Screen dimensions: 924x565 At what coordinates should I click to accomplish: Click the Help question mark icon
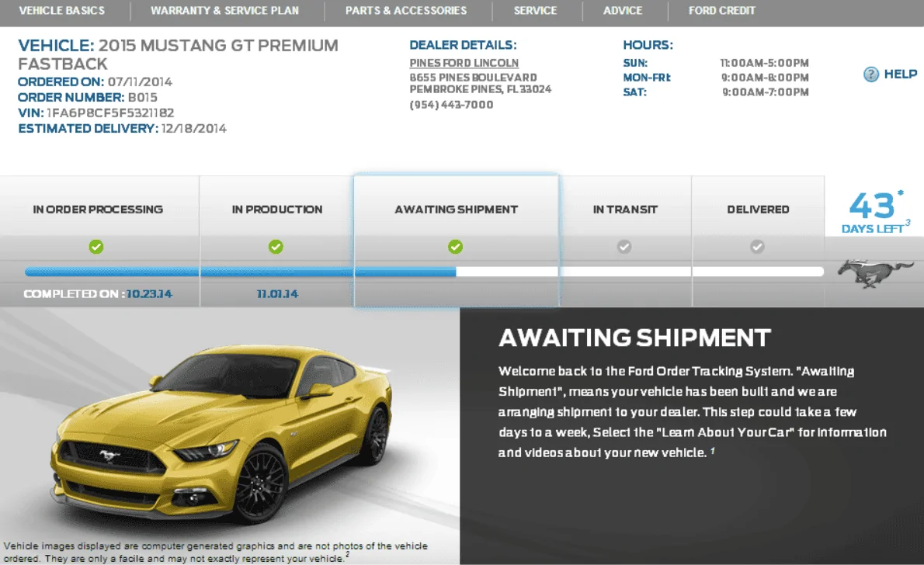[x=871, y=75]
